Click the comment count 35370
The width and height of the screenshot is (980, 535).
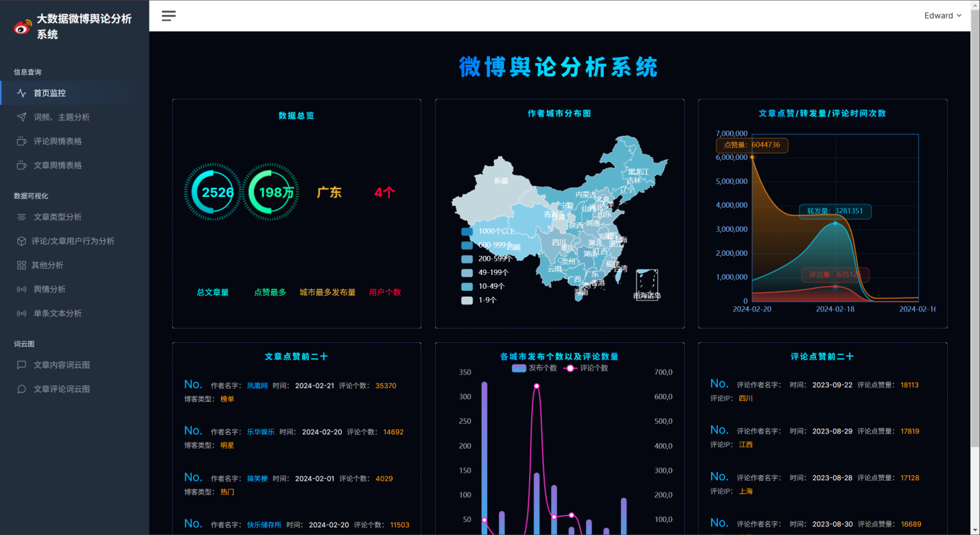(x=386, y=385)
